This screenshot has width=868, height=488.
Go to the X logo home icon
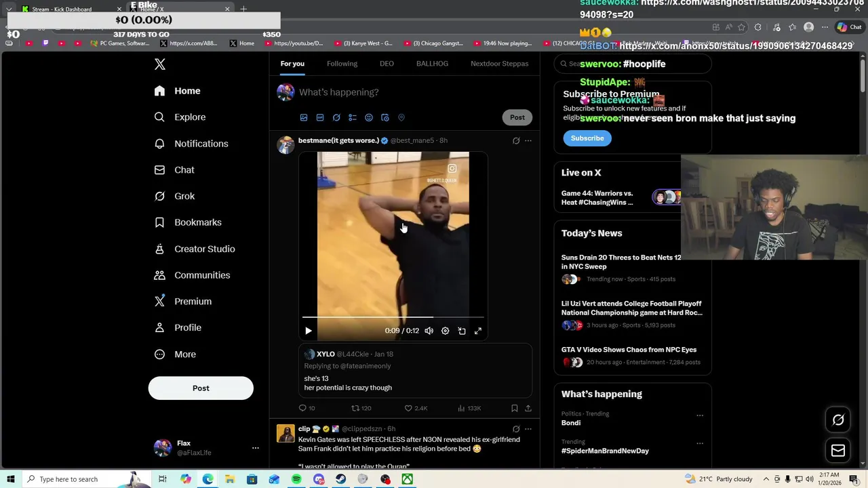160,64
